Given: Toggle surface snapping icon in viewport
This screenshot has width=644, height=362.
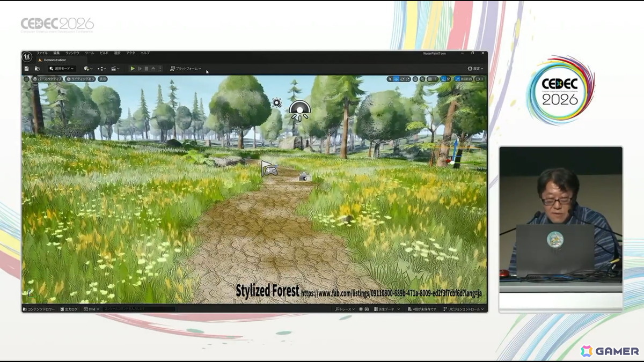Looking at the screenshot, I should (x=422, y=79).
